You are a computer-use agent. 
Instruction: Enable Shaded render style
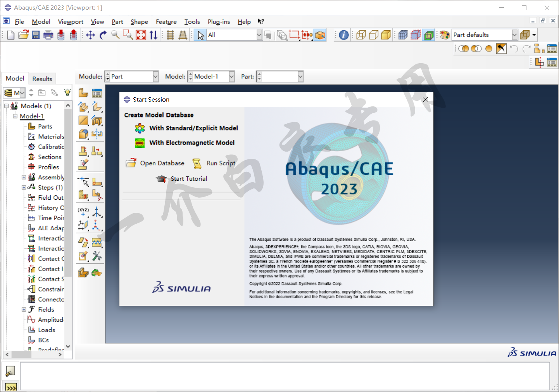pos(386,35)
